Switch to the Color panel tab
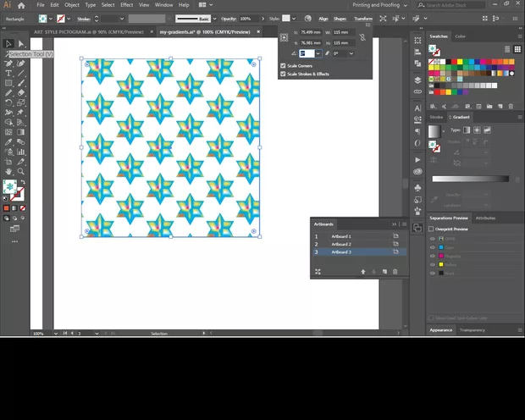525x420 pixels. tap(461, 36)
